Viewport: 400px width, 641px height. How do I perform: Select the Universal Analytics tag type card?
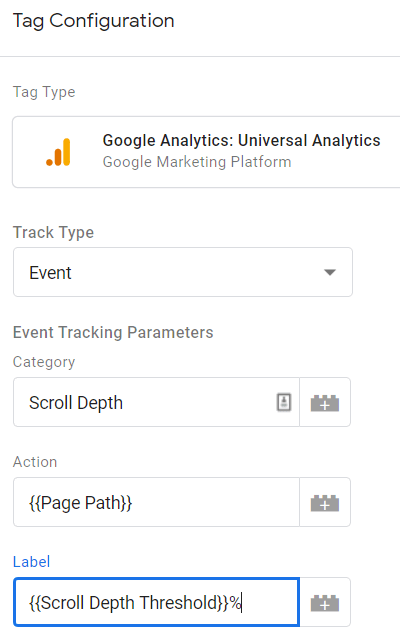206,152
